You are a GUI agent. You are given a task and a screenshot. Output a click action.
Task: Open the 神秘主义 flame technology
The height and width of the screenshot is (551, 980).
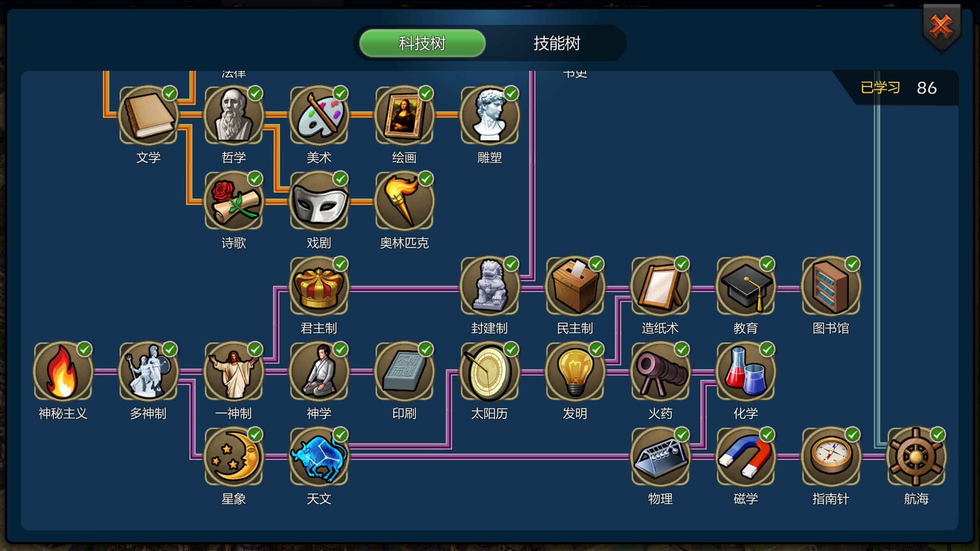click(63, 371)
